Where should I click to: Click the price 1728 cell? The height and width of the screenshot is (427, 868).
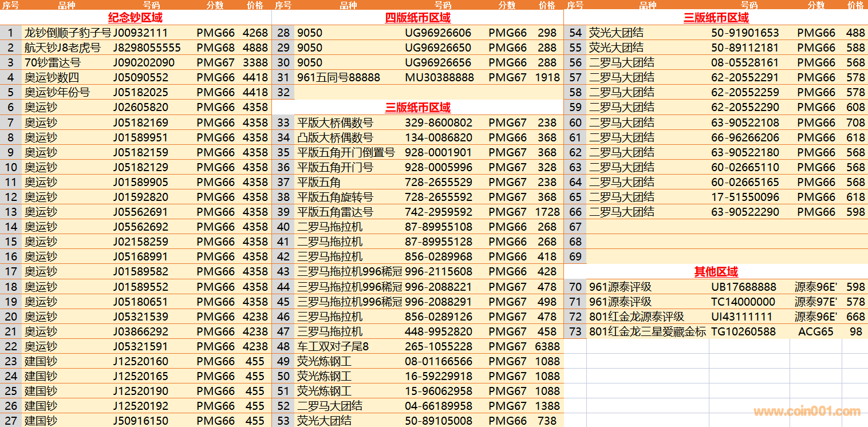click(x=547, y=212)
